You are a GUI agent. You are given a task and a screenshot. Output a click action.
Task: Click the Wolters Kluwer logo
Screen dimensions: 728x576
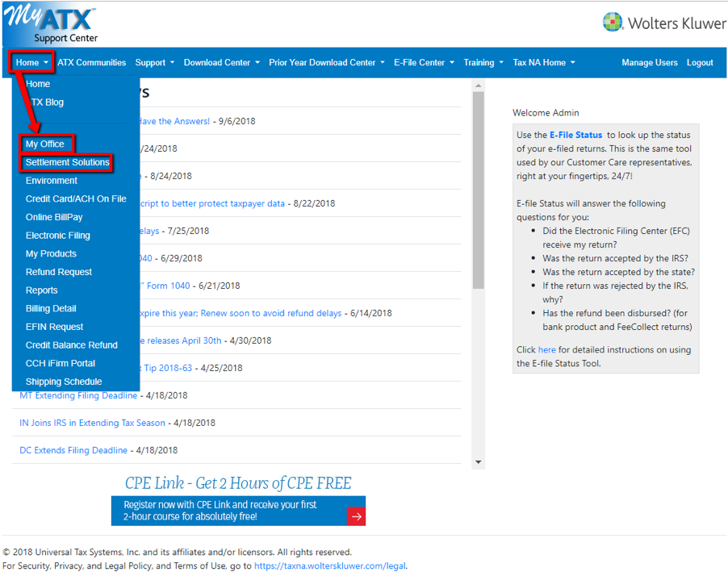[664, 23]
